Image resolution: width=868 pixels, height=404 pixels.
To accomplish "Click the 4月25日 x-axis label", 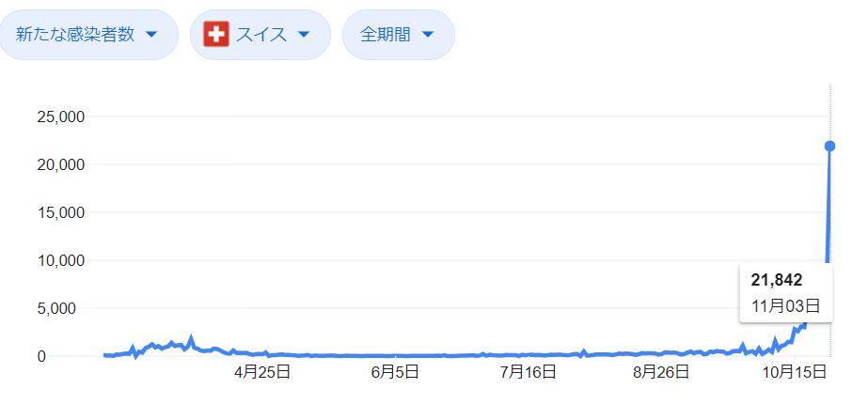I will [262, 372].
